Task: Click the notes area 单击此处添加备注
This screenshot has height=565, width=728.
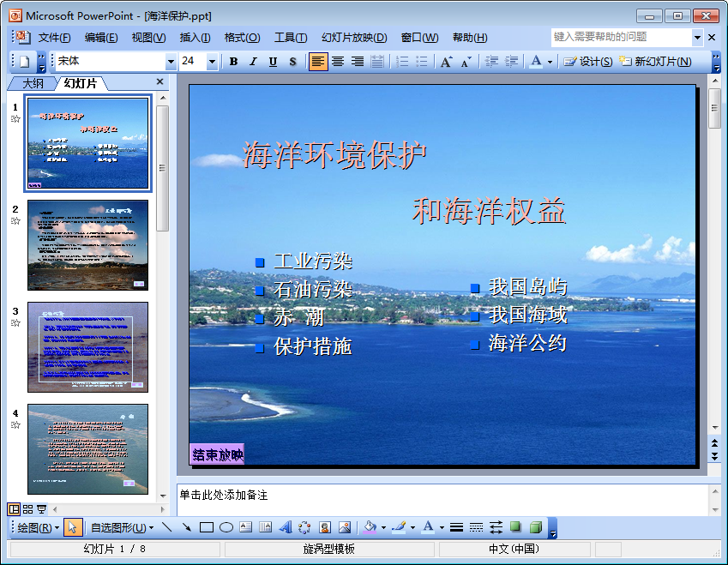Action: (x=442, y=500)
